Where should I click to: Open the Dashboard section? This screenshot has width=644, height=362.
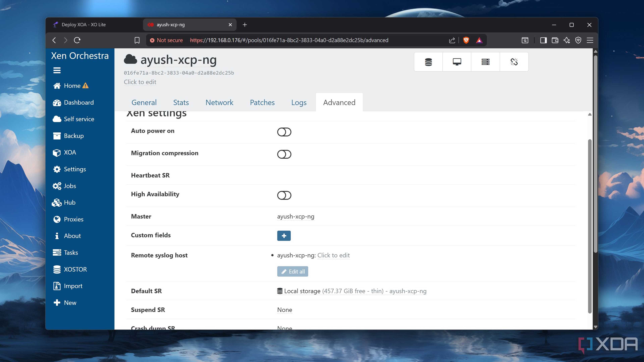coord(73,102)
